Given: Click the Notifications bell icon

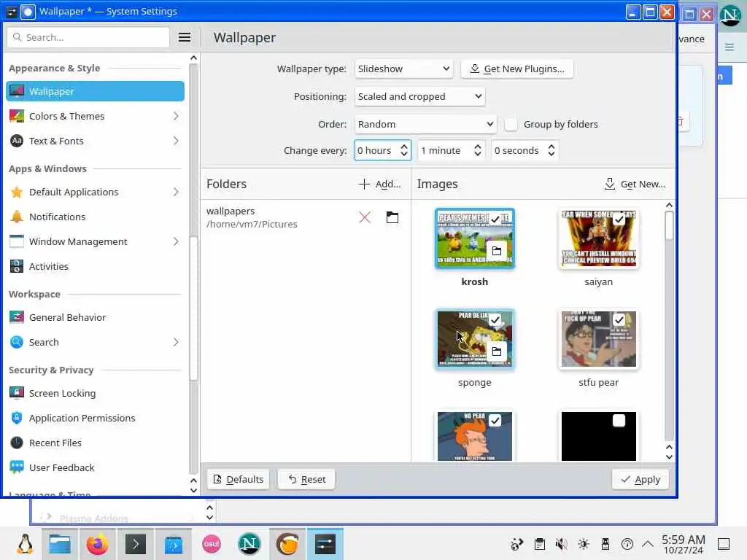Looking at the screenshot, I should [x=17, y=217].
